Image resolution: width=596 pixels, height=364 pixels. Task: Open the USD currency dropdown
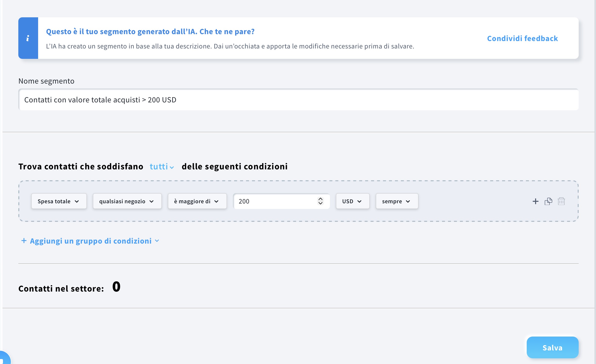(352, 201)
